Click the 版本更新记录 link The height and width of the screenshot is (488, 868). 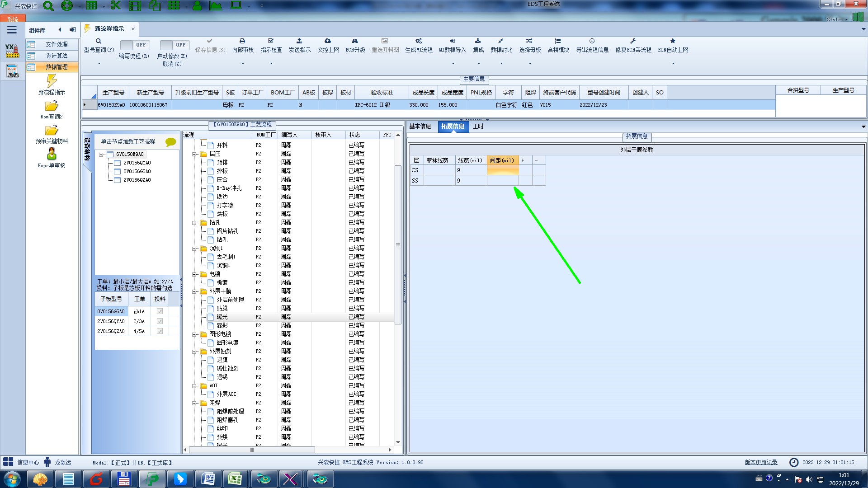pos(761,462)
